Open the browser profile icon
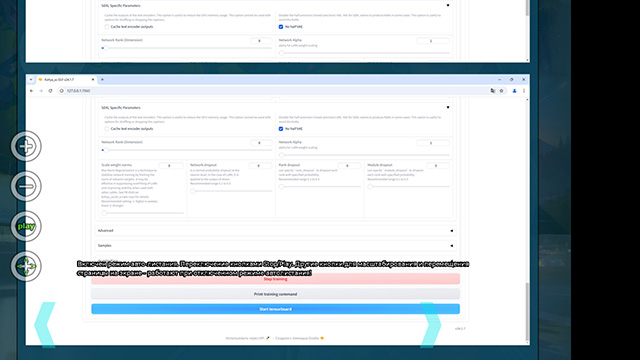Viewport: 640px width, 360px height. (514, 91)
